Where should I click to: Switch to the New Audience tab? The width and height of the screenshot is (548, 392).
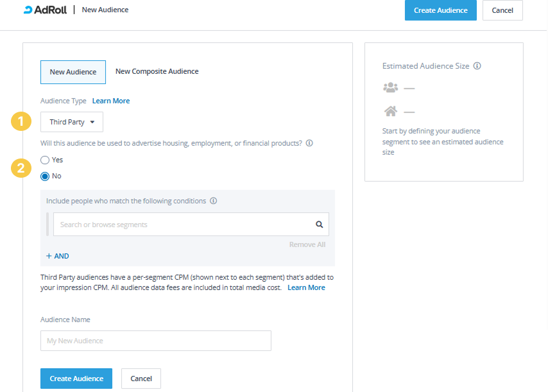point(73,72)
